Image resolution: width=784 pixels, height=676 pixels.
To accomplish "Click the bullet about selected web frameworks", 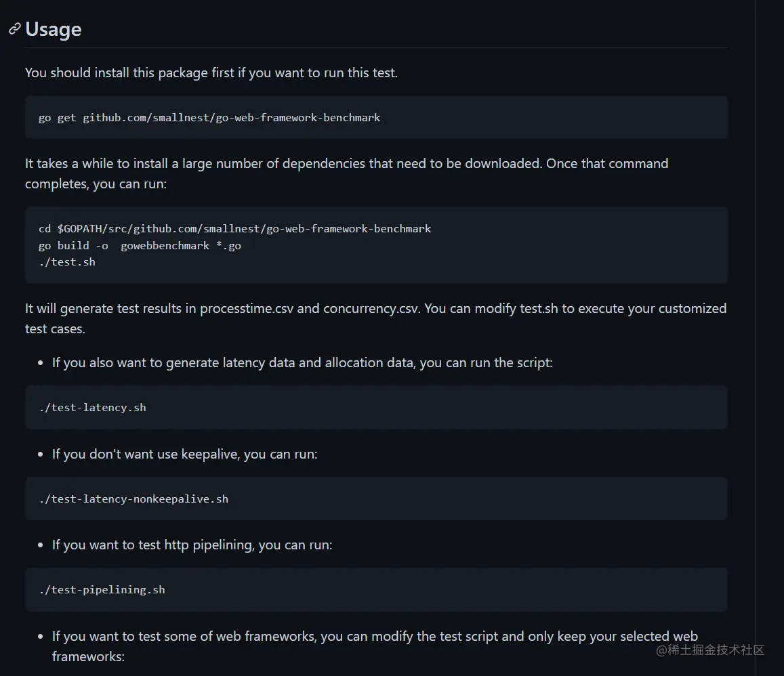I will [375, 637].
